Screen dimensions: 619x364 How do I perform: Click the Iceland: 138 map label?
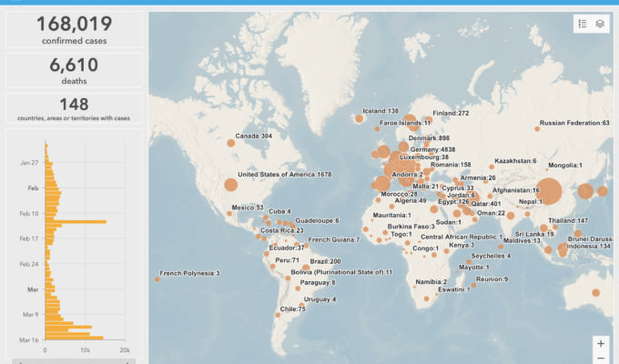coord(381,110)
